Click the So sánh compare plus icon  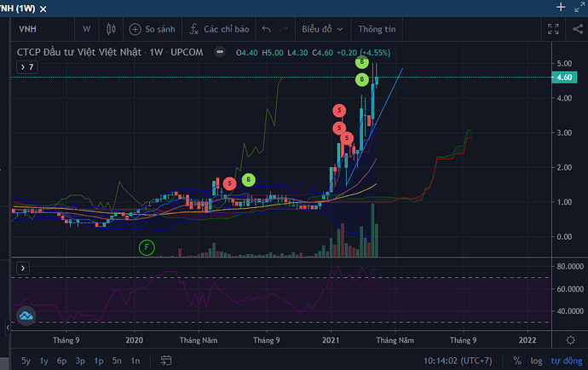(x=135, y=29)
